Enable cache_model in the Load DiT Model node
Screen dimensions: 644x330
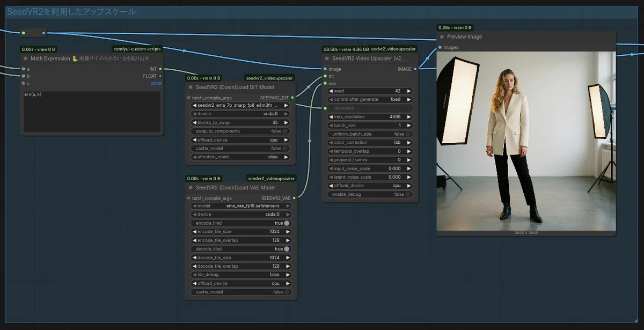(241, 149)
